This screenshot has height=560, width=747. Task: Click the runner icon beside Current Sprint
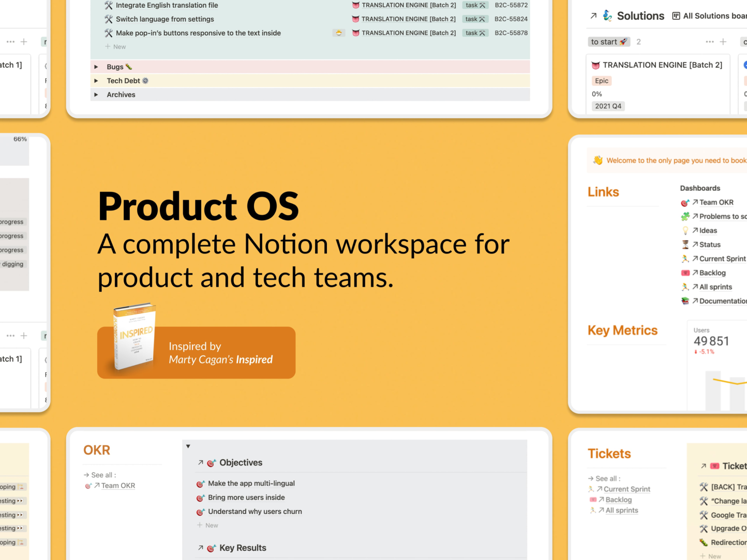[685, 259]
